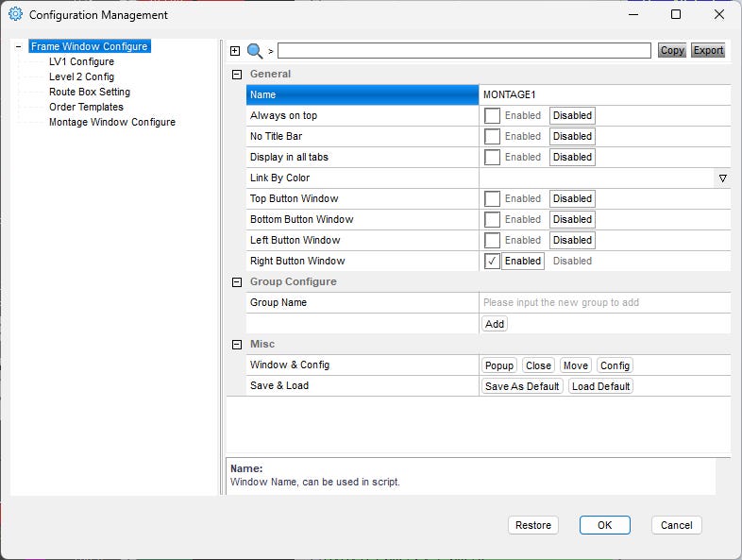Click Disabled for Bottom Button Window
The width and height of the screenshot is (742, 560).
click(x=572, y=220)
